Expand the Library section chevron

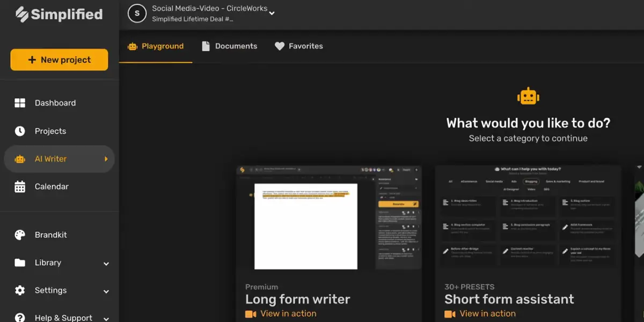[106, 264]
